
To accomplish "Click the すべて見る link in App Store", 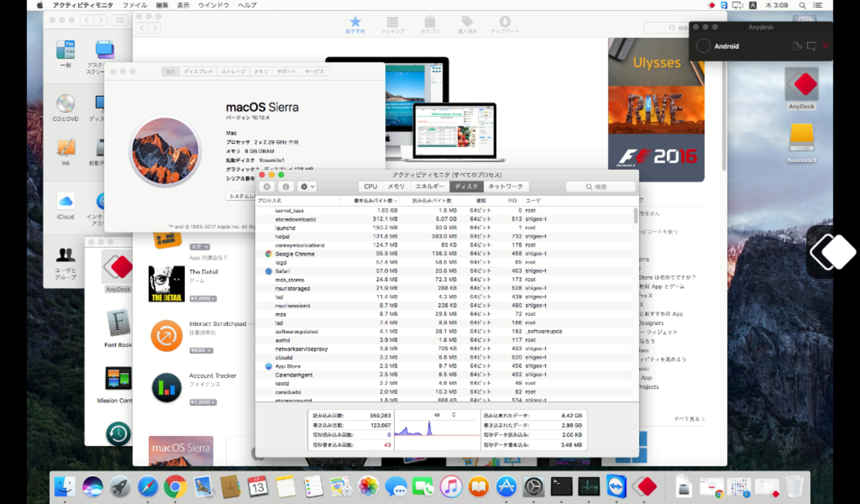I will point(689,419).
